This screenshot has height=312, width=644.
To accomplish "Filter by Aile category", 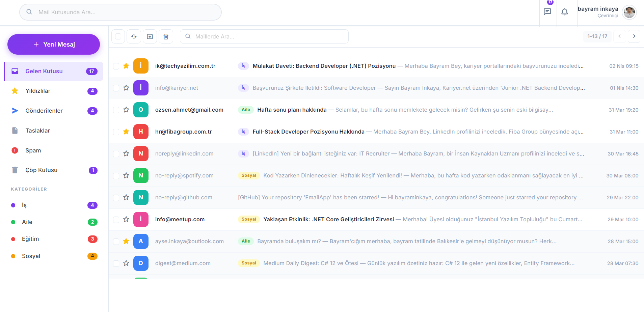I will (54, 222).
